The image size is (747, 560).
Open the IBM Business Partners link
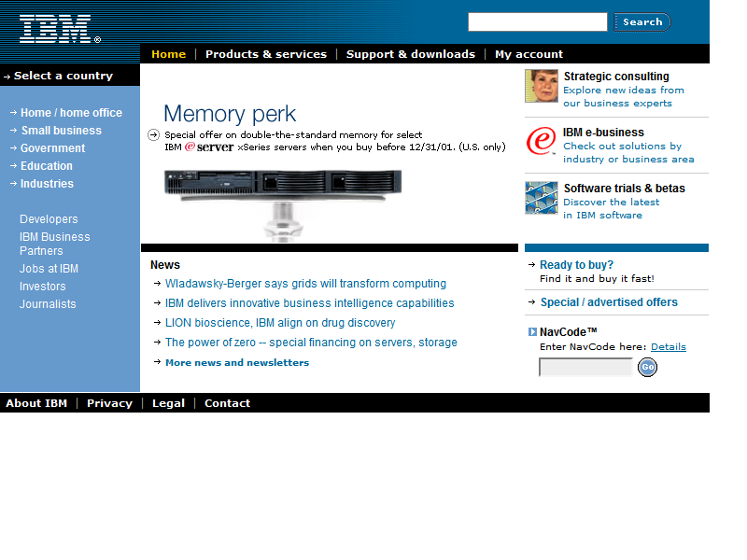pos(55,244)
